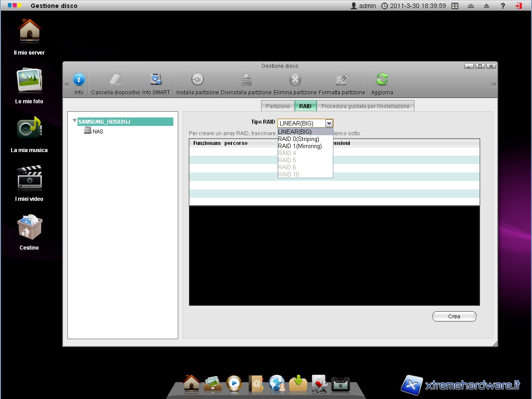Screen dimensions: 532x399
Task: Choose RAID 0(Striping) from the list
Action: click(x=298, y=139)
